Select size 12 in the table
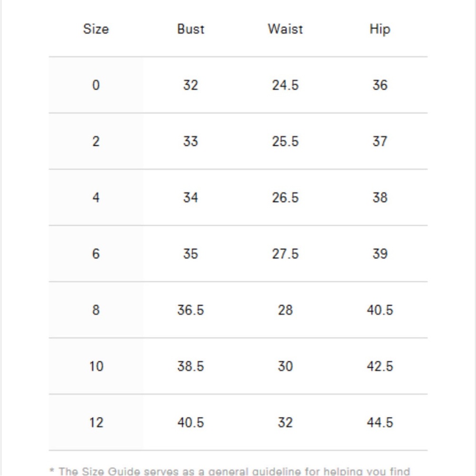Image resolution: width=476 pixels, height=476 pixels. pyautogui.click(x=96, y=423)
